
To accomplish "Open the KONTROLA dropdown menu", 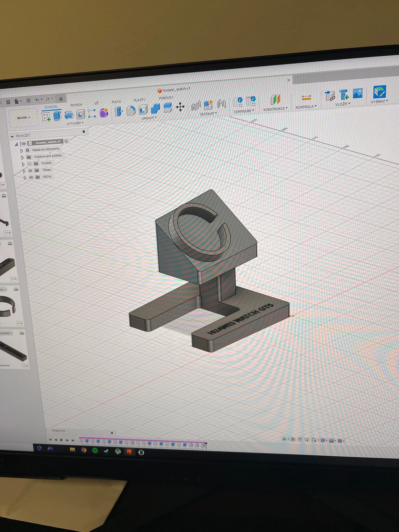I will tap(306, 107).
